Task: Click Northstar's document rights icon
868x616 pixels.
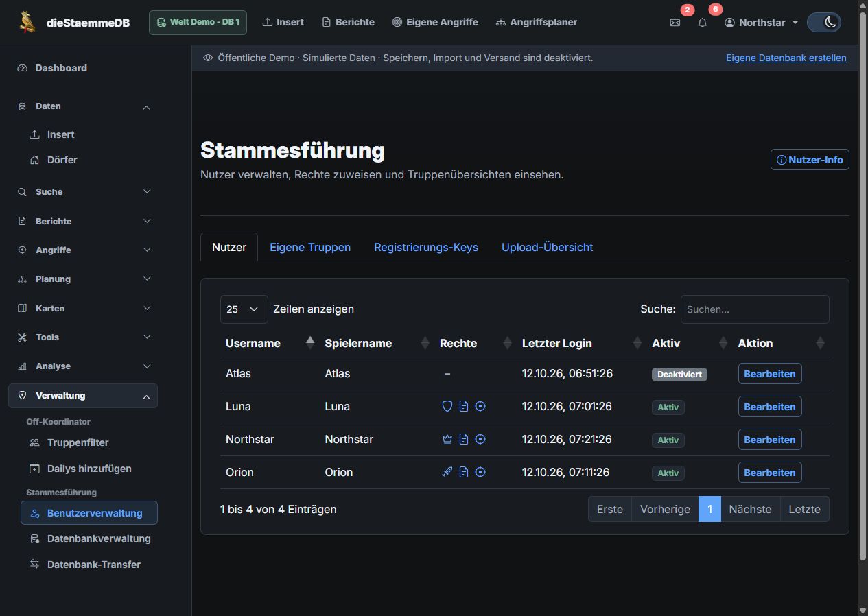Action: point(464,439)
